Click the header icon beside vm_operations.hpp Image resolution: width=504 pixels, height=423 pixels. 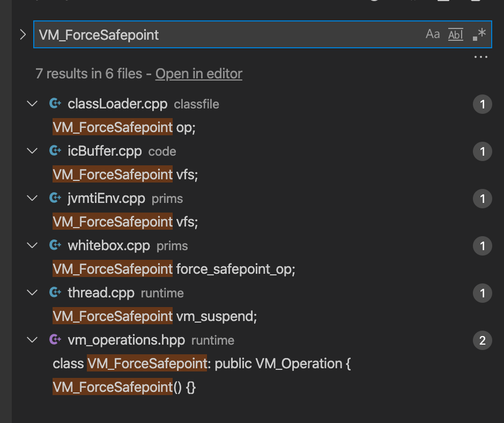click(55, 340)
